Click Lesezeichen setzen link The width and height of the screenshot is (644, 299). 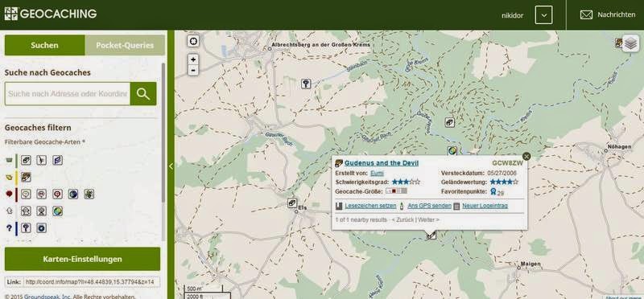(370, 206)
